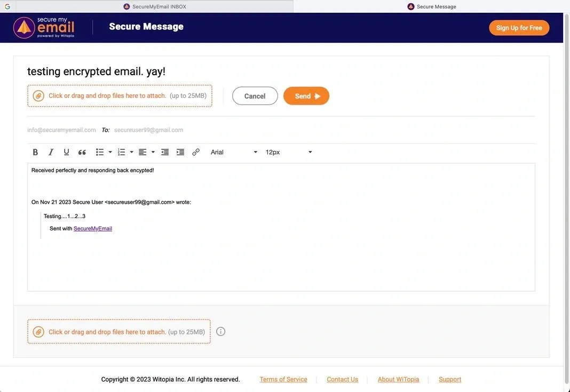Open the Terms of Service page

283,379
